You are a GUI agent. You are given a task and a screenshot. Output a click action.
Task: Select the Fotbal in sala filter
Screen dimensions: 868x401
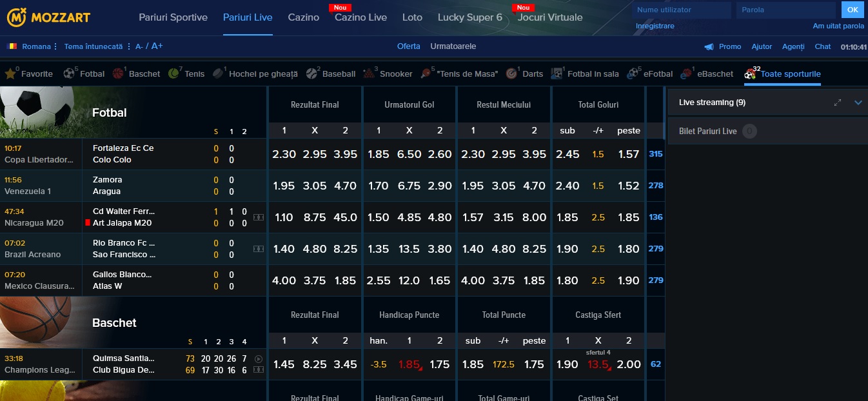click(585, 73)
